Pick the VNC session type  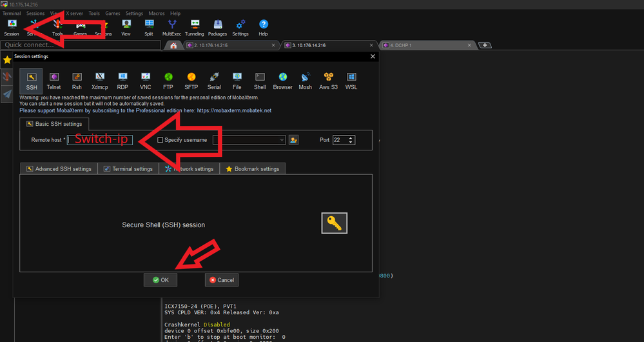tap(146, 80)
